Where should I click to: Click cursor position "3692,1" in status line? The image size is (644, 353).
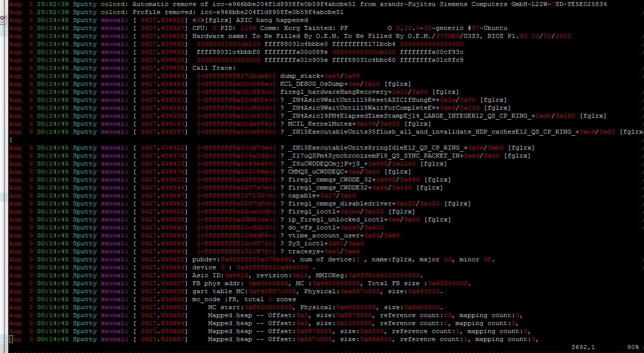pos(583,347)
